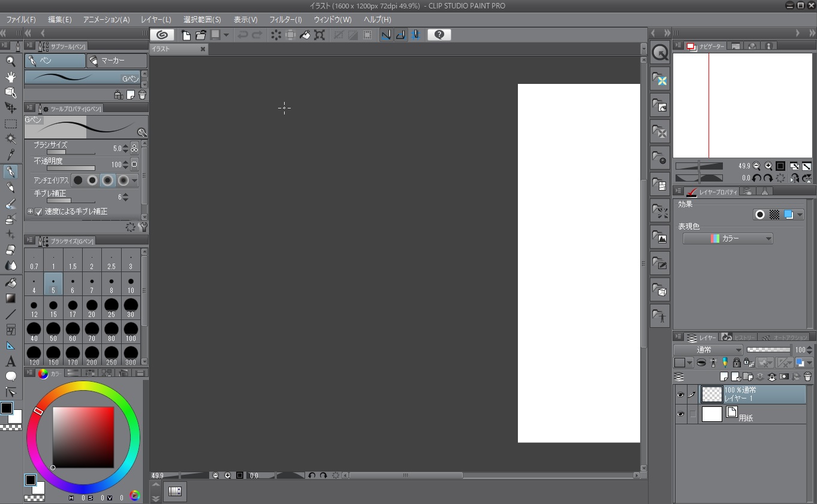Viewport: 817px width, 504px height.
Task: Toggle 速度による手ブレ補正 checkbox
Action: tap(39, 212)
